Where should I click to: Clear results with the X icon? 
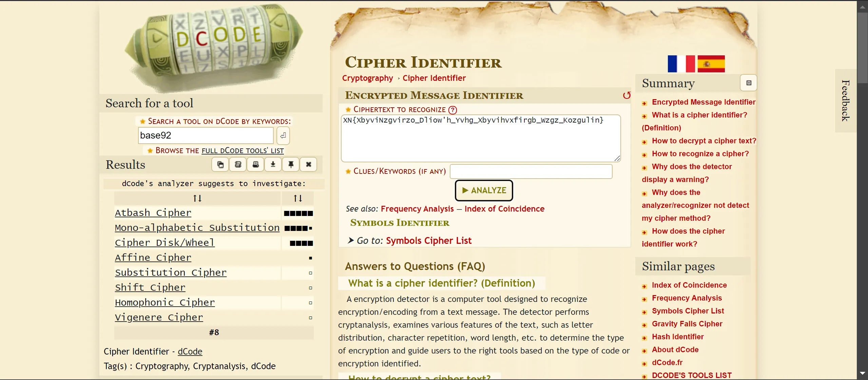(x=308, y=165)
